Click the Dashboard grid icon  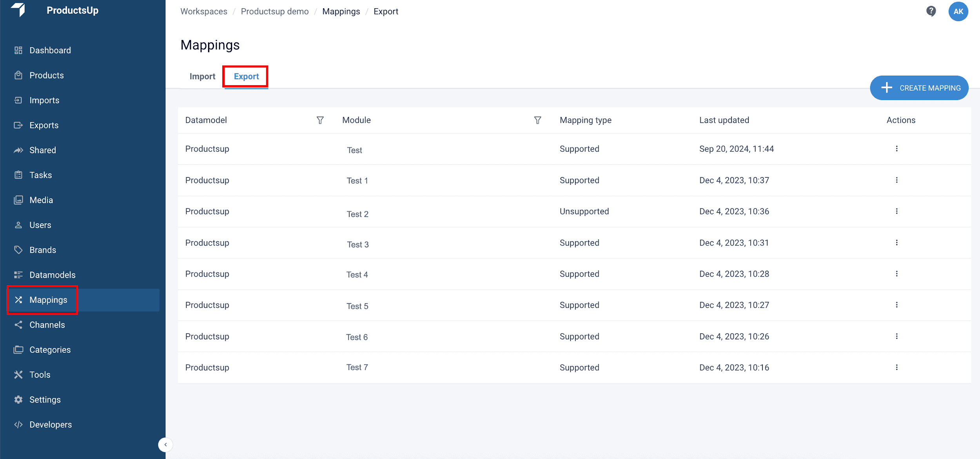pyautogui.click(x=18, y=50)
